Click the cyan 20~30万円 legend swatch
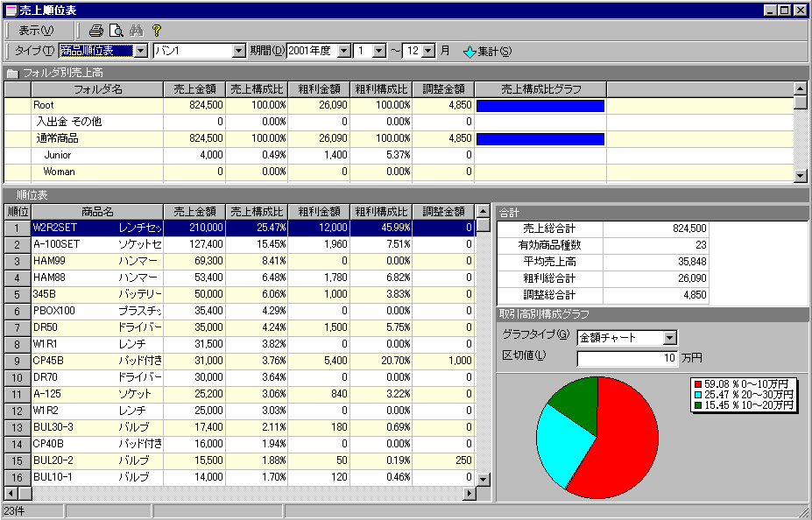The width and height of the screenshot is (812, 520). 697,395
